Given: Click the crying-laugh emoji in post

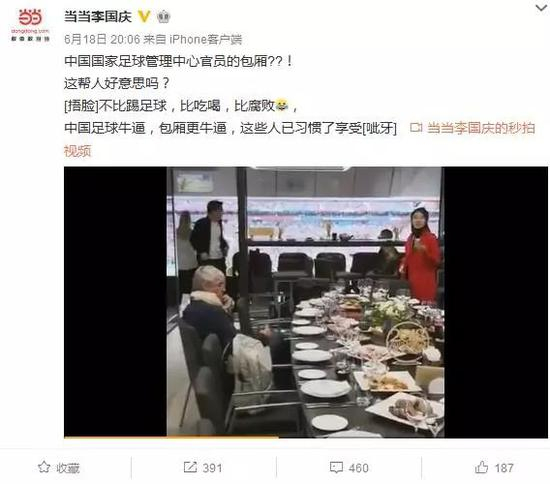Looking at the screenshot, I should pos(282,105).
